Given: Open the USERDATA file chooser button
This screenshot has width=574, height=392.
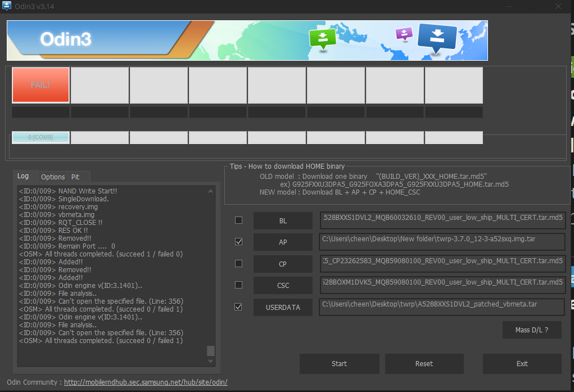Looking at the screenshot, I should click(283, 307).
